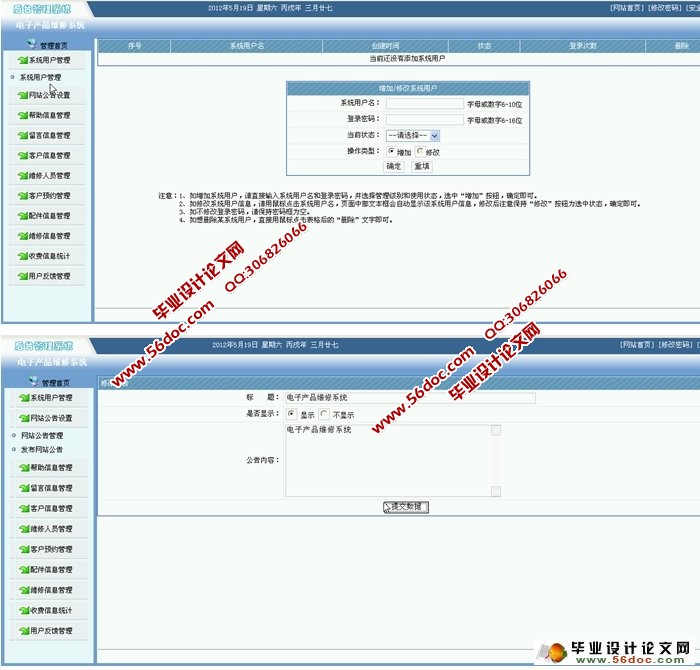The height and width of the screenshot is (670, 700).
Task: Focus the 登录密码 input field
Action: coord(425,120)
